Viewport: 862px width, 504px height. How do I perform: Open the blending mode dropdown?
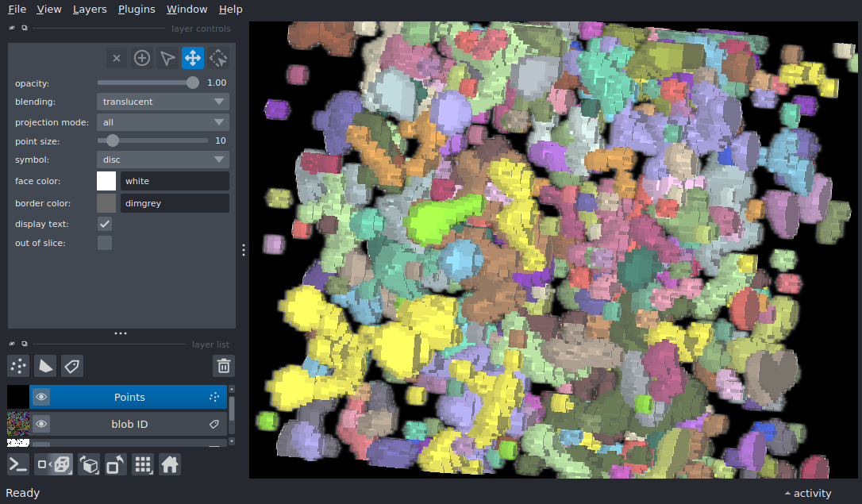(163, 102)
